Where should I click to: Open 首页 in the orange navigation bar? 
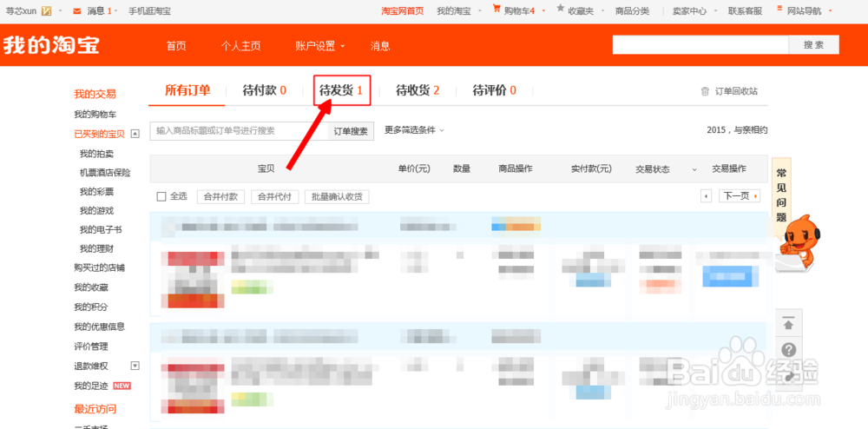(176, 47)
